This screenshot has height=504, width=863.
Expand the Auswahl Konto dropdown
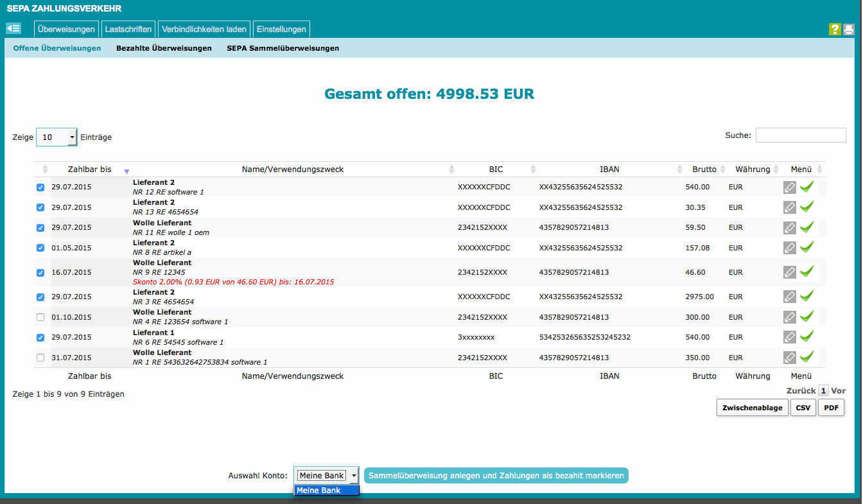(326, 475)
